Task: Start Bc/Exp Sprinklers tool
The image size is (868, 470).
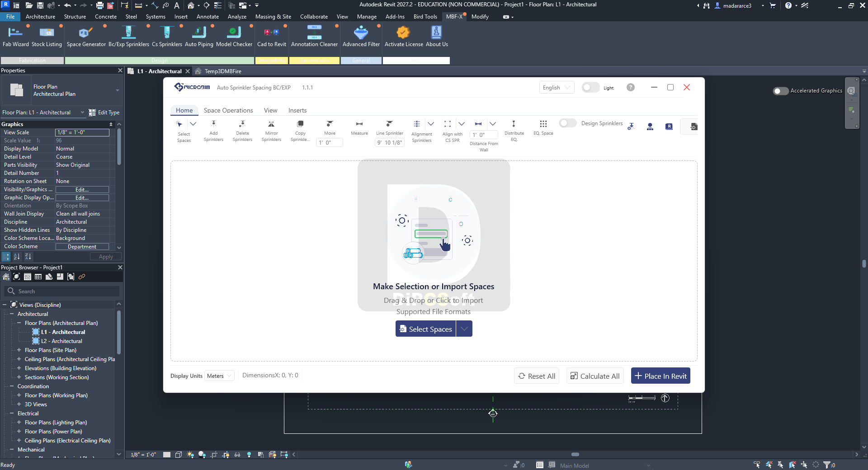Action: point(129,36)
